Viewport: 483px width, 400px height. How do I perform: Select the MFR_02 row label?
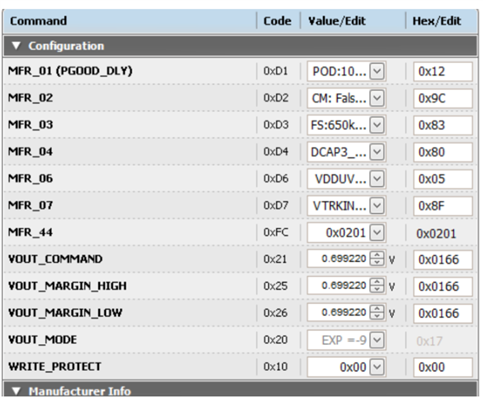pyautogui.click(x=30, y=98)
